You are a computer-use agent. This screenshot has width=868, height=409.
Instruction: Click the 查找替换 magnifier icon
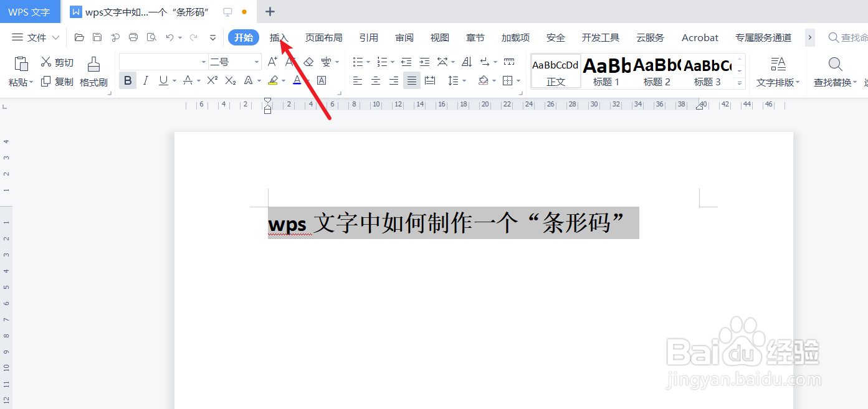[836, 64]
